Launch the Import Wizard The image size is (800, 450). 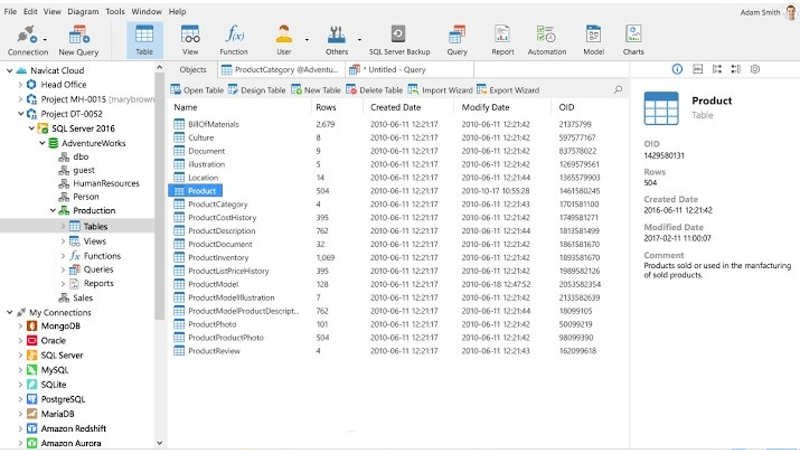pos(440,90)
